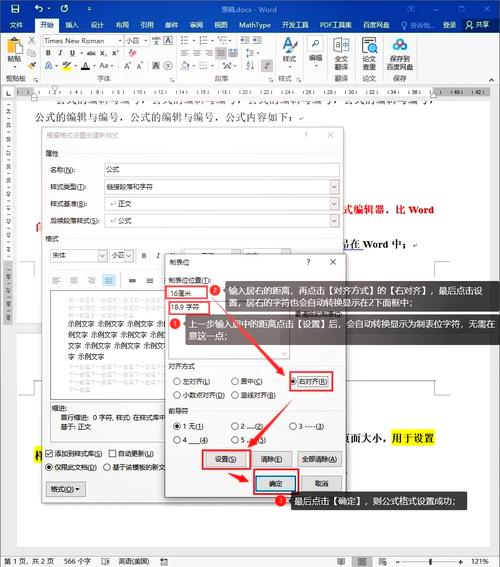Screen dimensions: 500x567
Task: Open the font size (小四) dropdown in ribbon
Action: click(145, 41)
